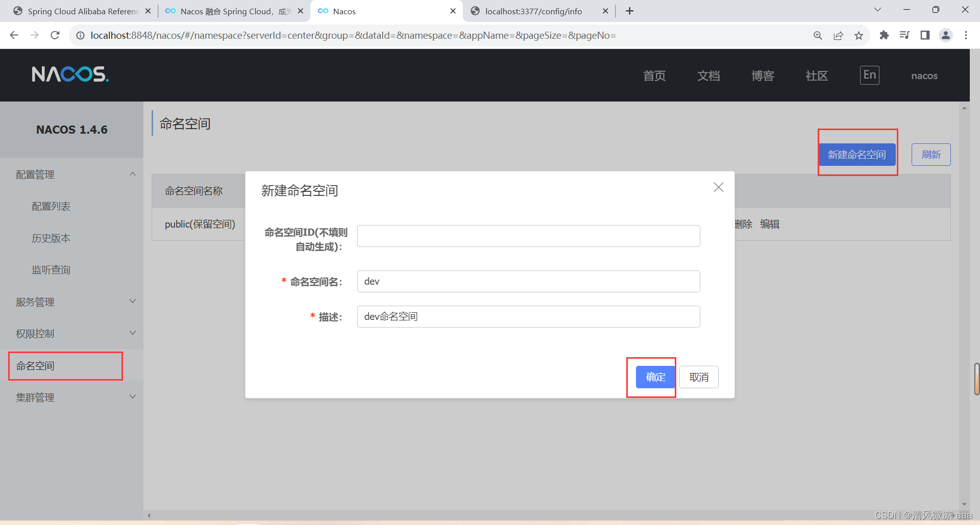The height and width of the screenshot is (525, 980).
Task: Cancel the dialog with 取消
Action: click(699, 377)
